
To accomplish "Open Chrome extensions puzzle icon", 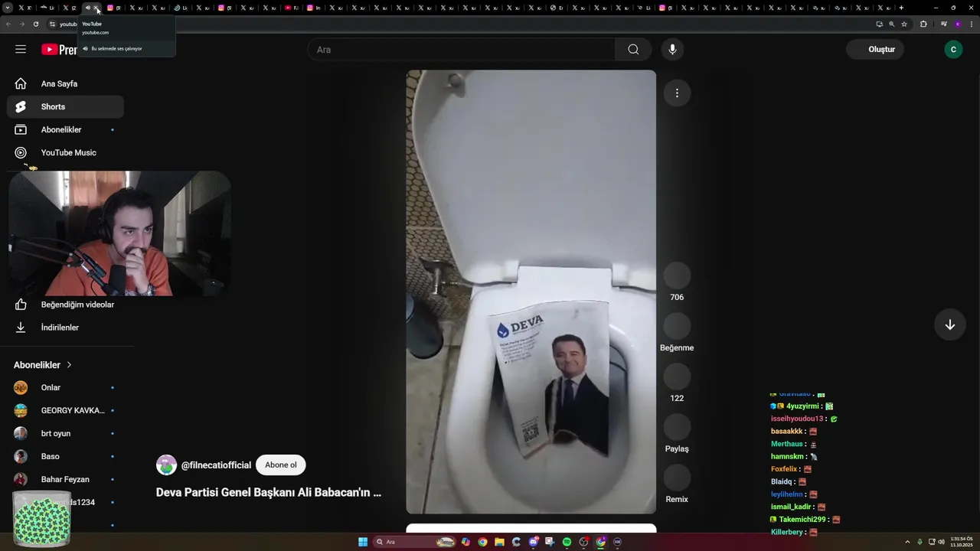I will [923, 24].
